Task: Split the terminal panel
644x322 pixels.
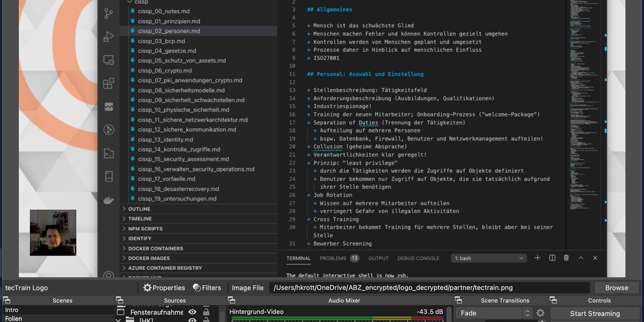Action: click(x=552, y=258)
